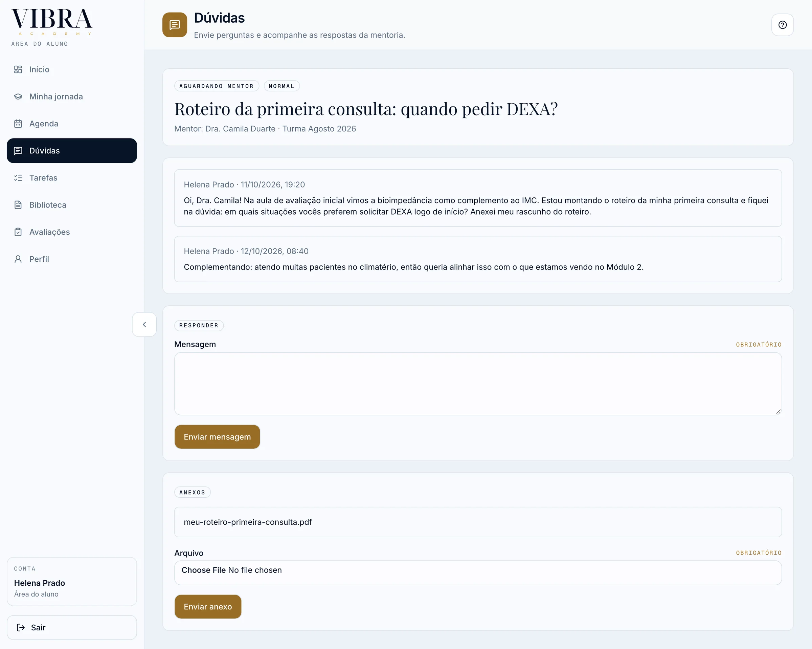Click Choose File in Arquivo field
The image size is (812, 649).
204,570
